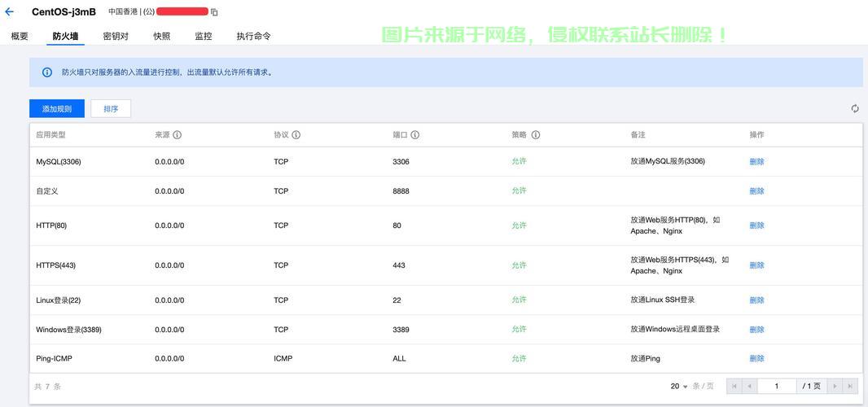
Task: Click the 备注 column header
Action: point(638,134)
